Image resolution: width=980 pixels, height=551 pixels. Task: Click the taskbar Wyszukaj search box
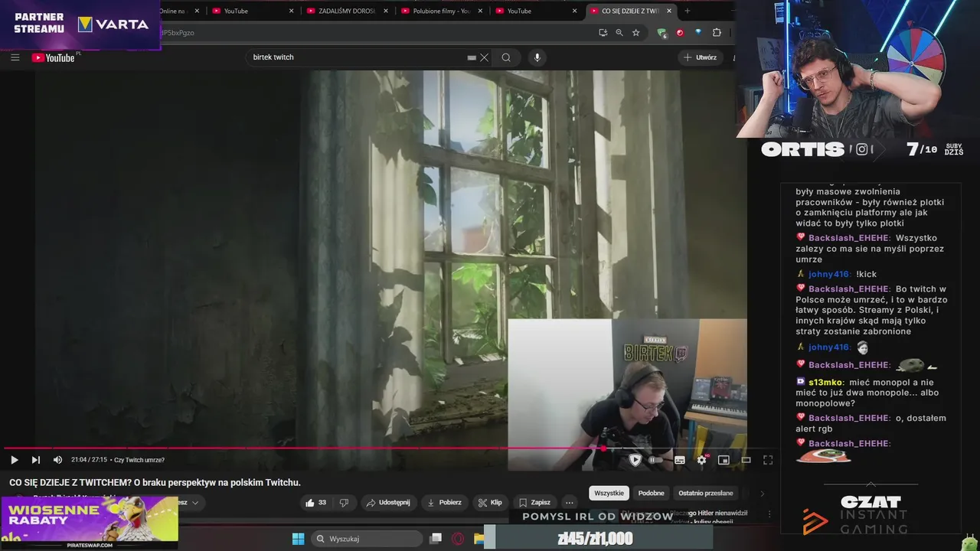point(365,539)
